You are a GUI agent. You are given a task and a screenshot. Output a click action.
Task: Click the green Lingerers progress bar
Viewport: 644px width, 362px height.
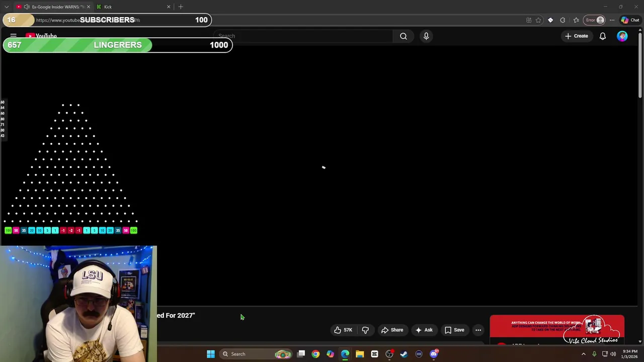click(x=118, y=45)
